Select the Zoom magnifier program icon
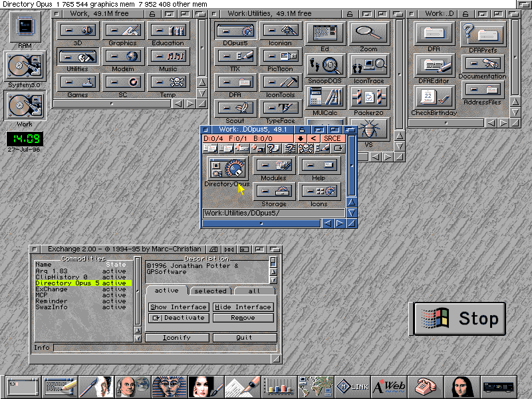 (x=369, y=33)
